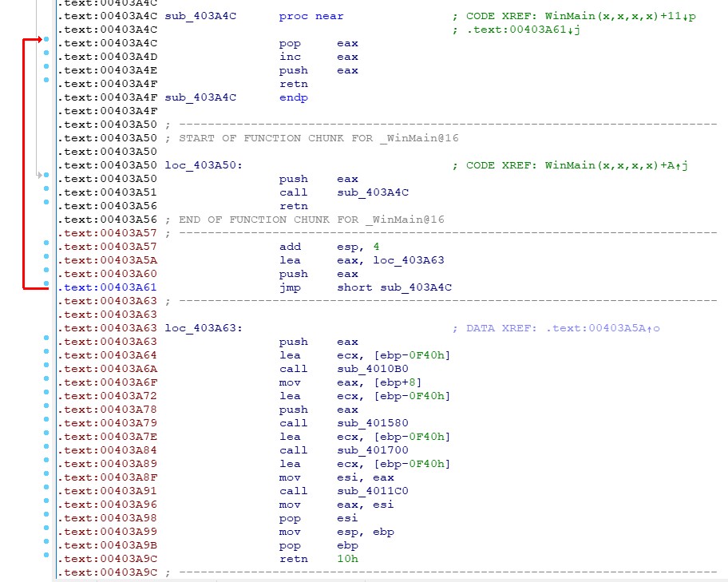Select lea ecx at address 00403A64
The image size is (728, 582).
(x=365, y=355)
